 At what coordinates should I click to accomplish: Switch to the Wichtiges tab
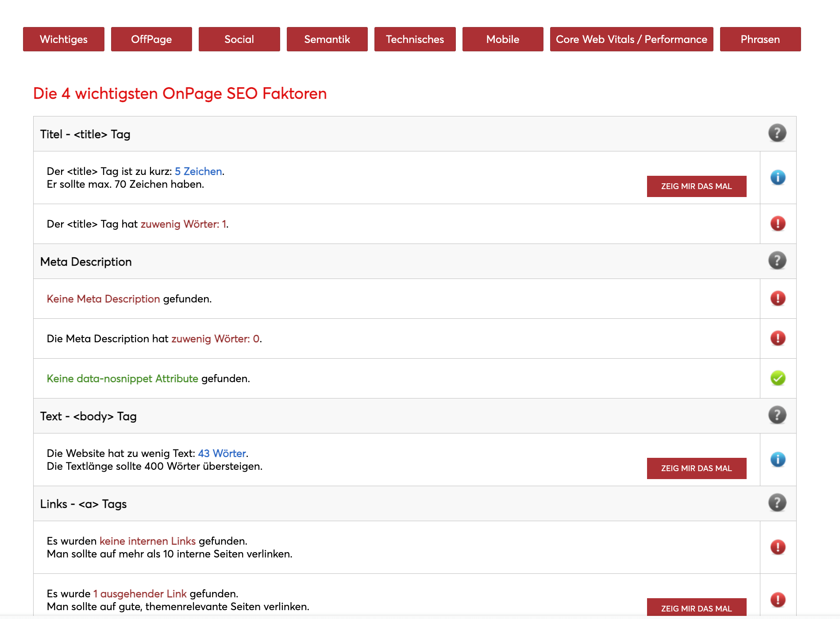pyautogui.click(x=64, y=39)
